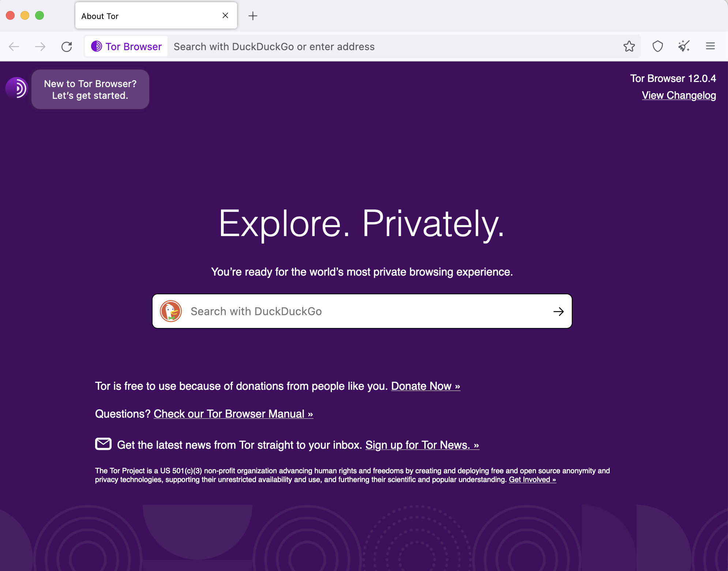Click the DuckDuckGo duck logo

[x=171, y=311]
